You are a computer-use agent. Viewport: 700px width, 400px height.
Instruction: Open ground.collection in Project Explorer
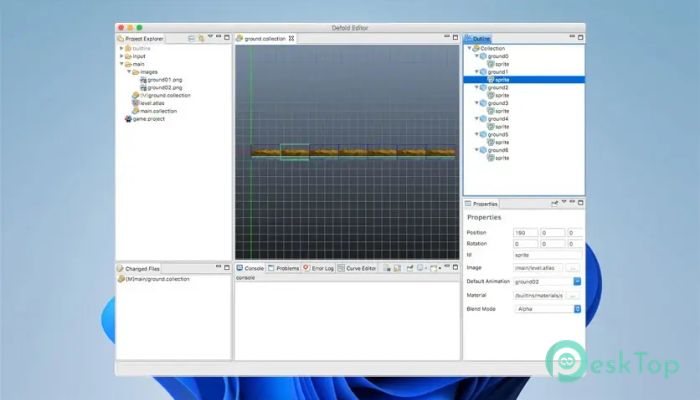(165, 96)
